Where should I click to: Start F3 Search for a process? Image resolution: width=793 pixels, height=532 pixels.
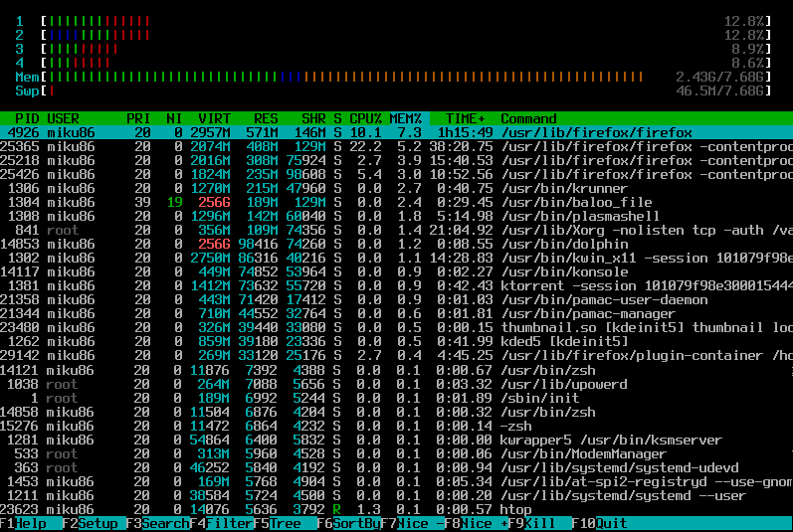point(158,523)
